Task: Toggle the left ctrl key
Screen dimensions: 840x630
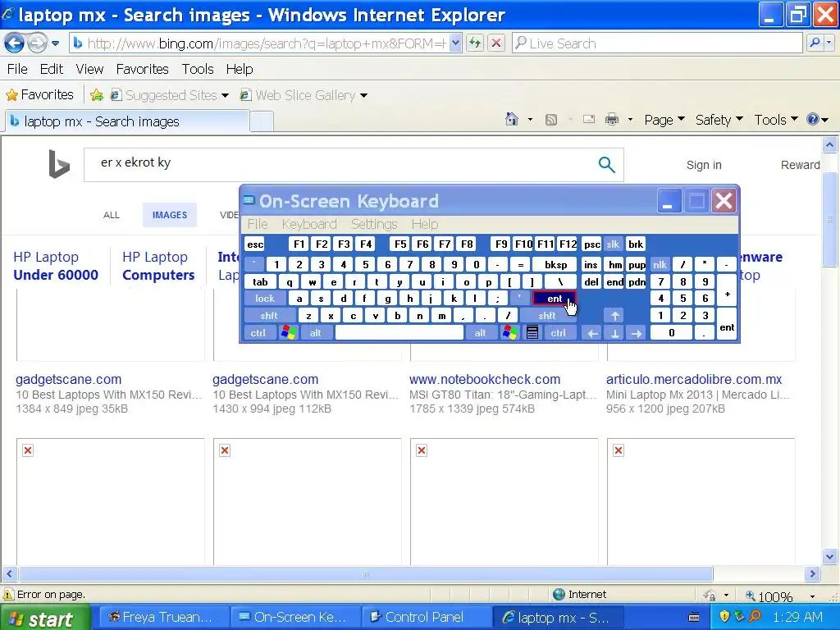Action: (258, 333)
